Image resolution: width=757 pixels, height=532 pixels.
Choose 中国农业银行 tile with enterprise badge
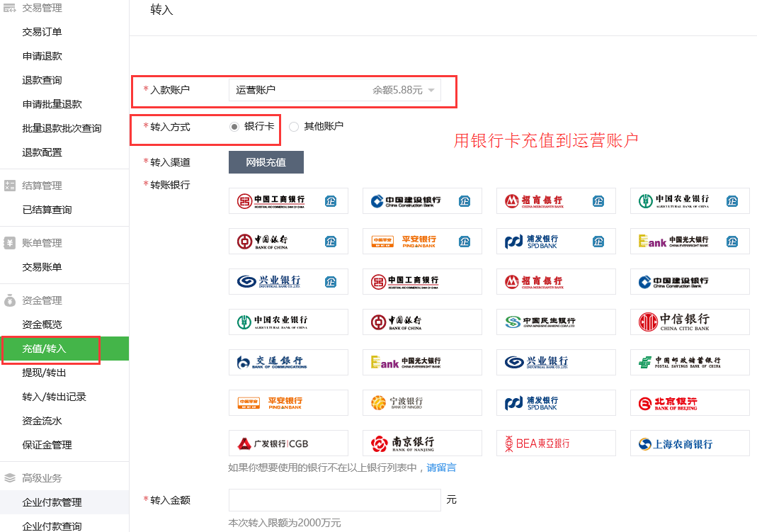690,200
